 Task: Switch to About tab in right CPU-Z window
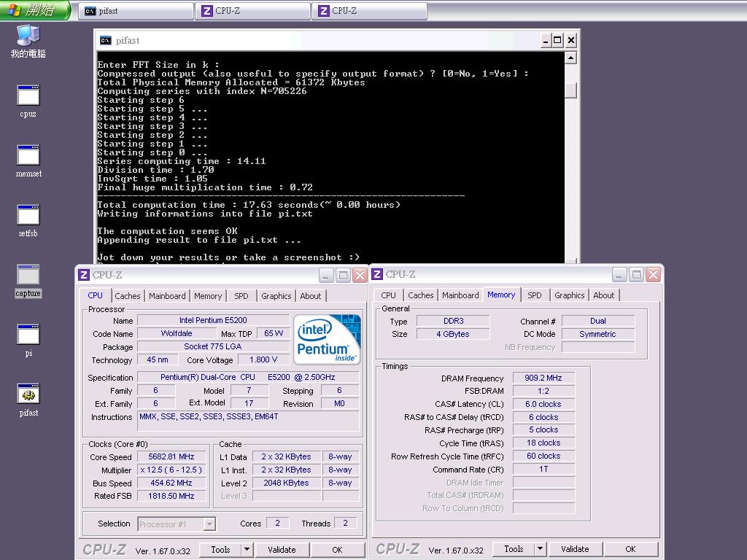pyautogui.click(x=603, y=295)
